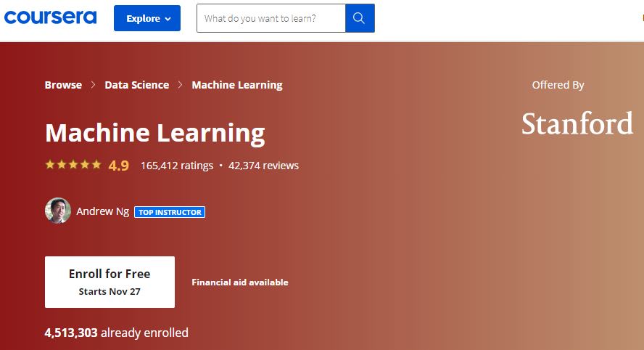Focus the 'What do you want to learn?' search field

pos(271,18)
